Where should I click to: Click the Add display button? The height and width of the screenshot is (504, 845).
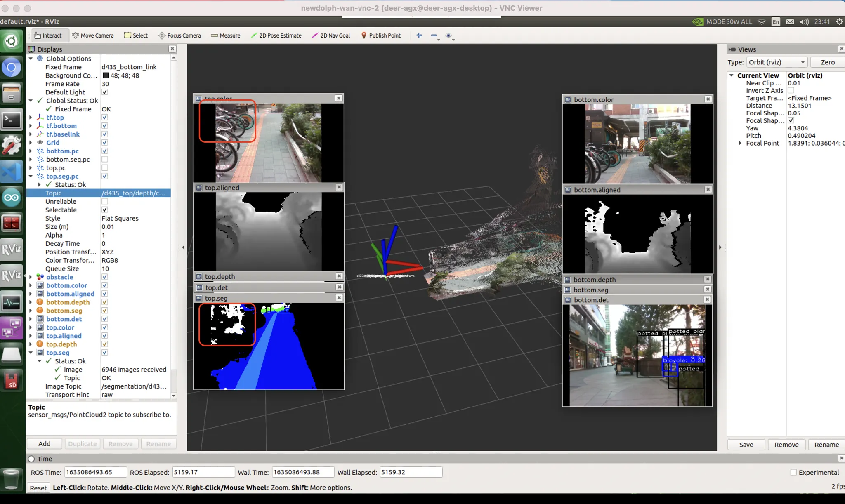point(44,444)
